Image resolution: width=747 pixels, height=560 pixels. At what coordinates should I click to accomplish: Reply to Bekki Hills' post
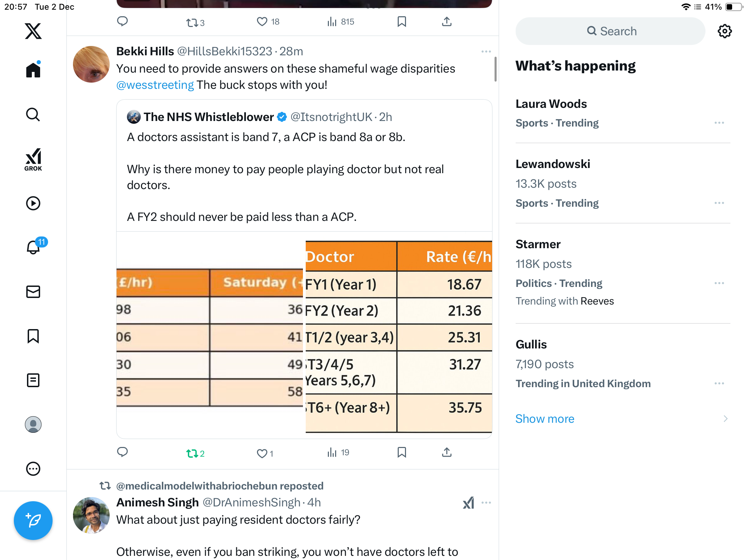122,452
